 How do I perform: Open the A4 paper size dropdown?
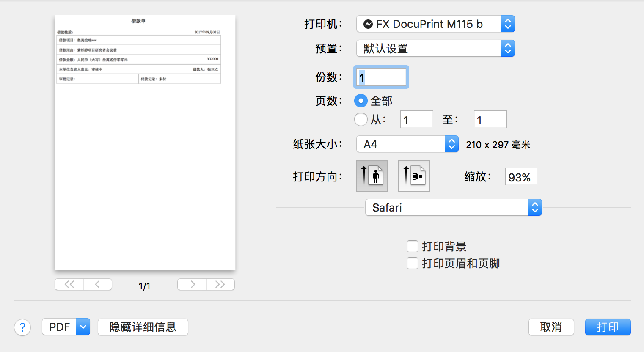(x=407, y=144)
